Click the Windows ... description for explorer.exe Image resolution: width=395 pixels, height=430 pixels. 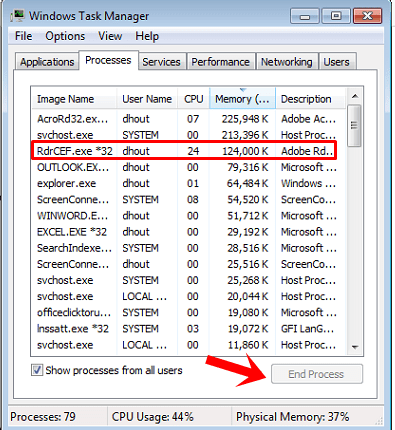[308, 183]
